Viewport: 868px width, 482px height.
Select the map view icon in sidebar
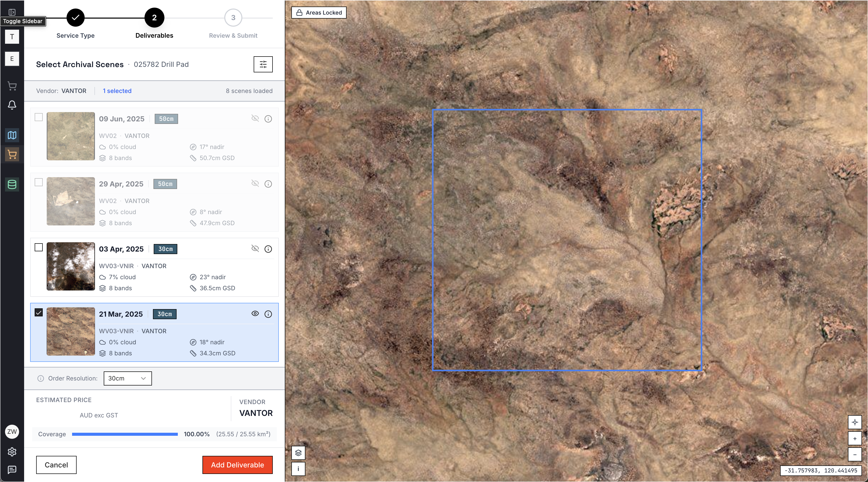[12, 135]
